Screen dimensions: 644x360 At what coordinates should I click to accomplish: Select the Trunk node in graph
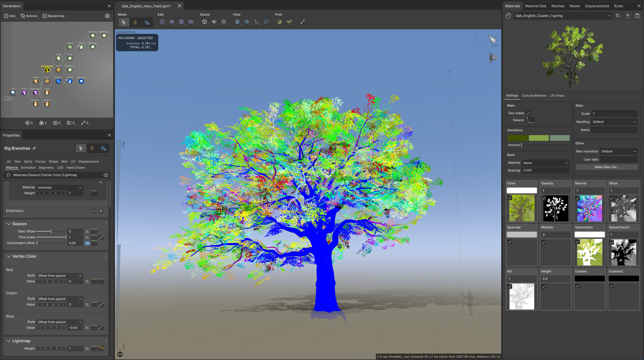coord(24,92)
